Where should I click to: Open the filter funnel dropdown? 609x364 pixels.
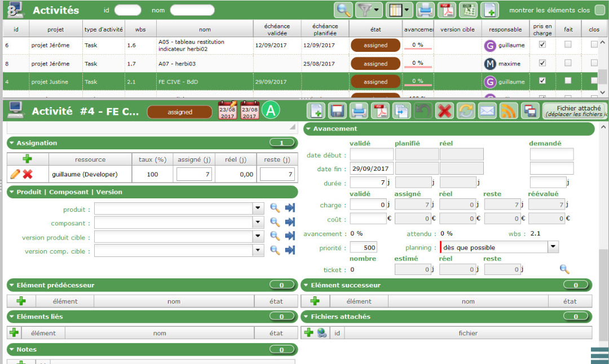pyautogui.click(x=369, y=10)
